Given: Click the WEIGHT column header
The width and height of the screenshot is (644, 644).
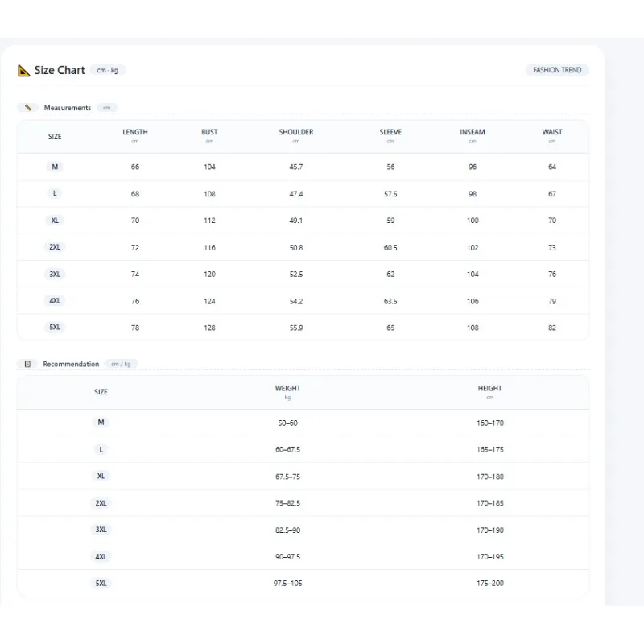Looking at the screenshot, I should pyautogui.click(x=288, y=388).
